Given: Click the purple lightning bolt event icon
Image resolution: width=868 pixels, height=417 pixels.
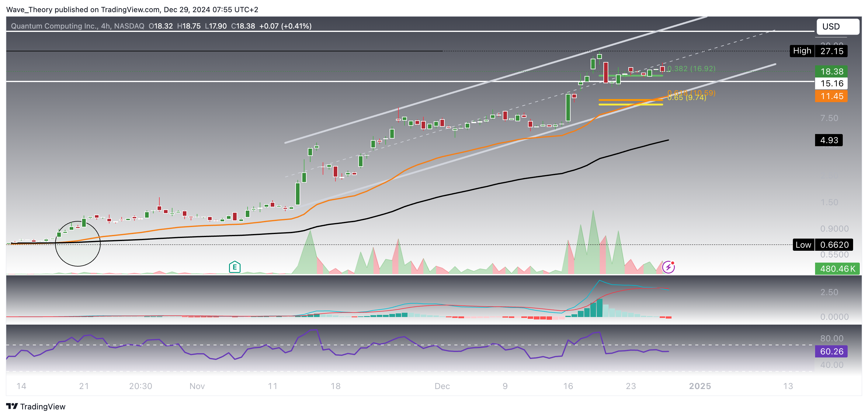Looking at the screenshot, I should [668, 267].
